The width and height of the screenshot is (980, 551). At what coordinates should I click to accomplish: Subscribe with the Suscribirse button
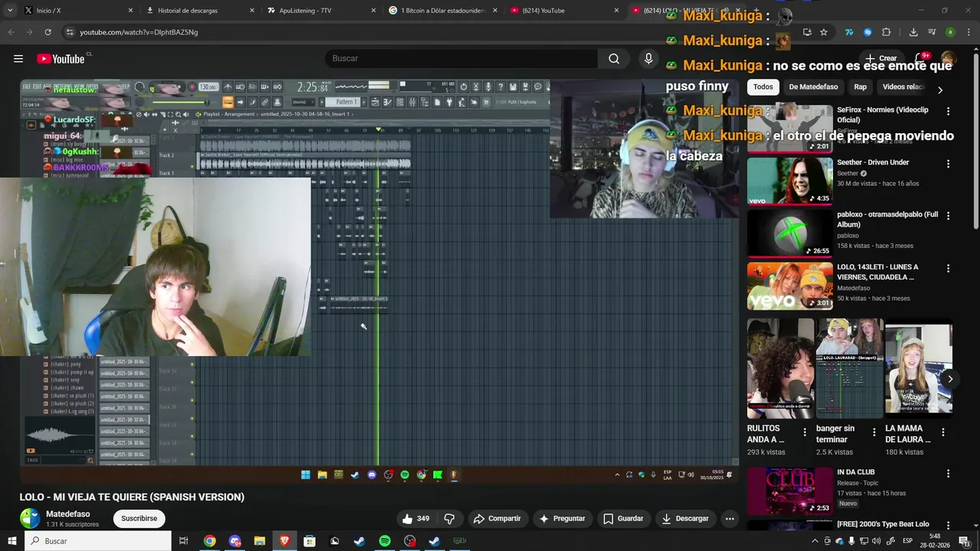[x=139, y=519]
